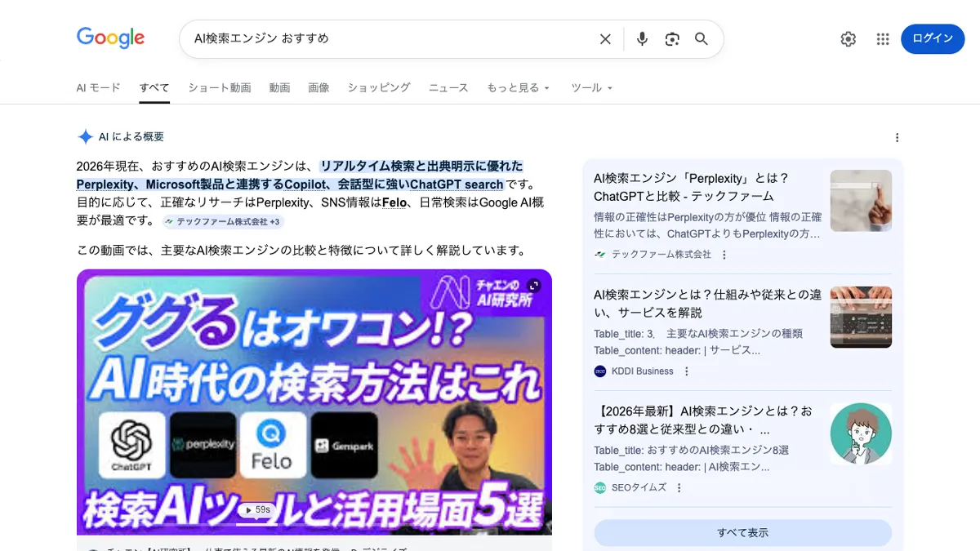Open the ニュース tab
980x551 pixels.
coord(448,87)
